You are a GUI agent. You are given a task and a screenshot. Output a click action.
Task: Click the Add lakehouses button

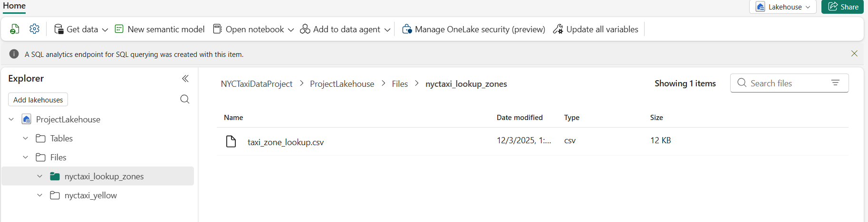pos(38,100)
